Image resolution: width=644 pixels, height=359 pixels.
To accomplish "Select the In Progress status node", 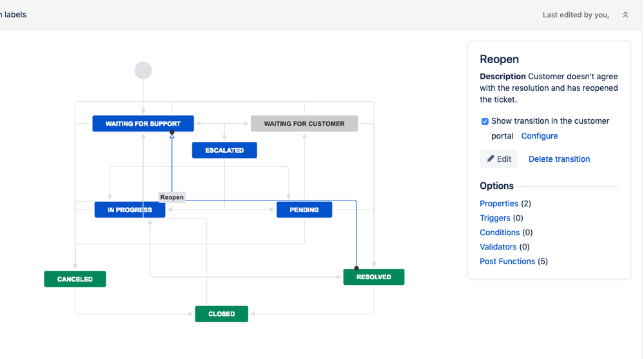I will pyautogui.click(x=130, y=209).
